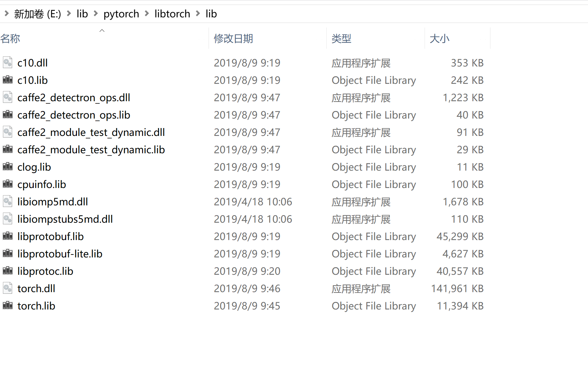Select the libprotobuf.lib file icon
Viewport: 588px width, 374px height.
coord(8,236)
